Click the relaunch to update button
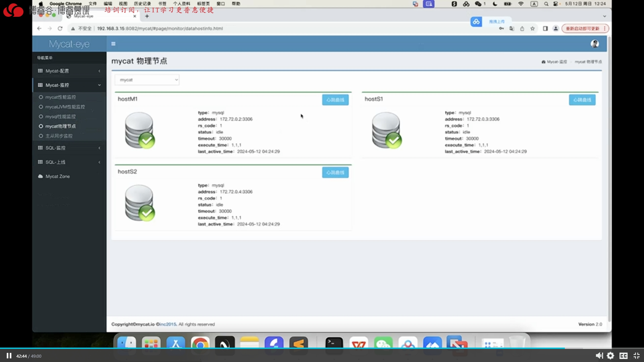The image size is (644, 362). 585,29
